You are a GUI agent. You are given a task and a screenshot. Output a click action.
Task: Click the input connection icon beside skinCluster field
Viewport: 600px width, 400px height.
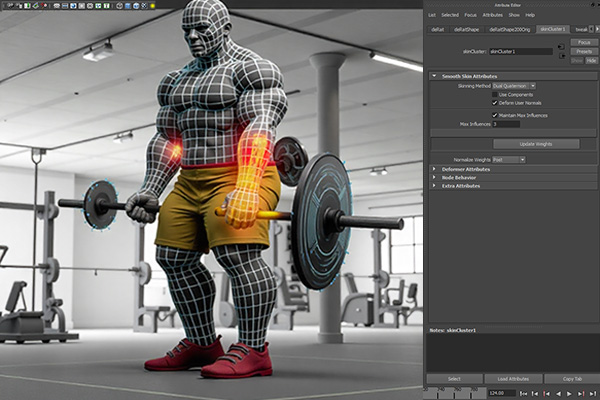click(562, 46)
